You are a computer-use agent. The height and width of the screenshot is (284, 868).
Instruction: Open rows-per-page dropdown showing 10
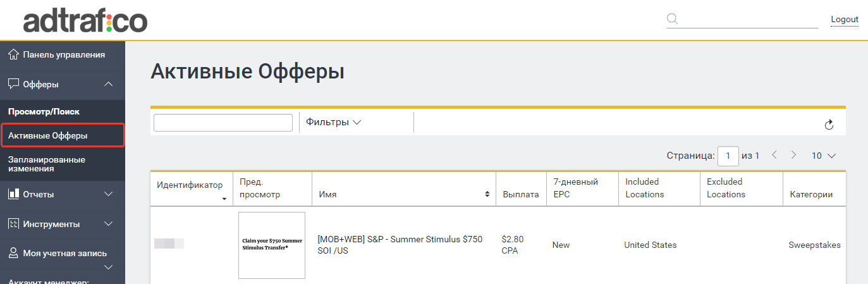pyautogui.click(x=824, y=155)
